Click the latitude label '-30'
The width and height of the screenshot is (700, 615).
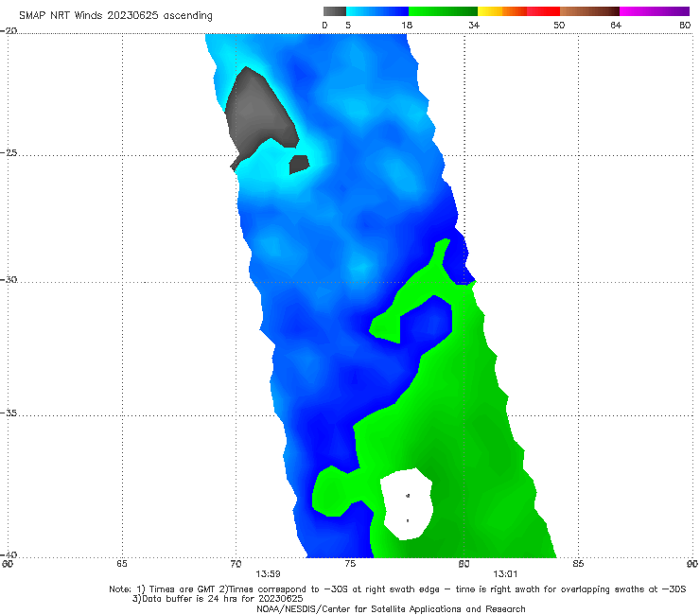[9, 280]
